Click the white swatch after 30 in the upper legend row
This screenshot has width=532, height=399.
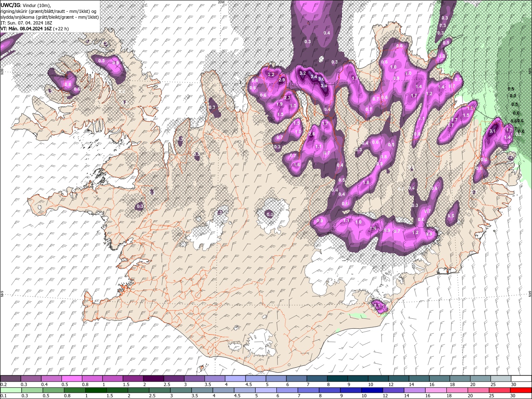pyautogui.click(x=521, y=379)
